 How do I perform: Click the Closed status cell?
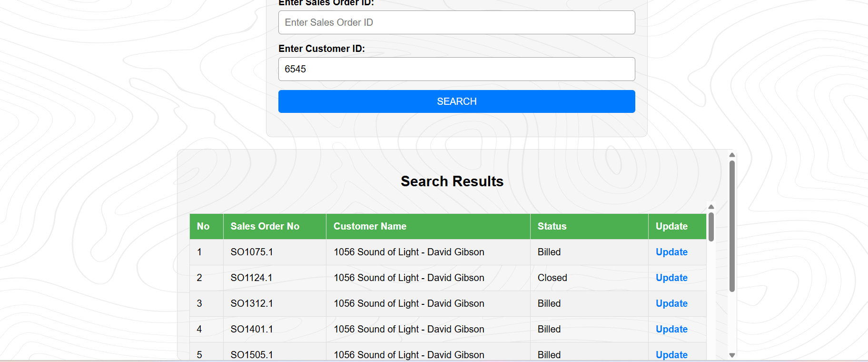[552, 278]
